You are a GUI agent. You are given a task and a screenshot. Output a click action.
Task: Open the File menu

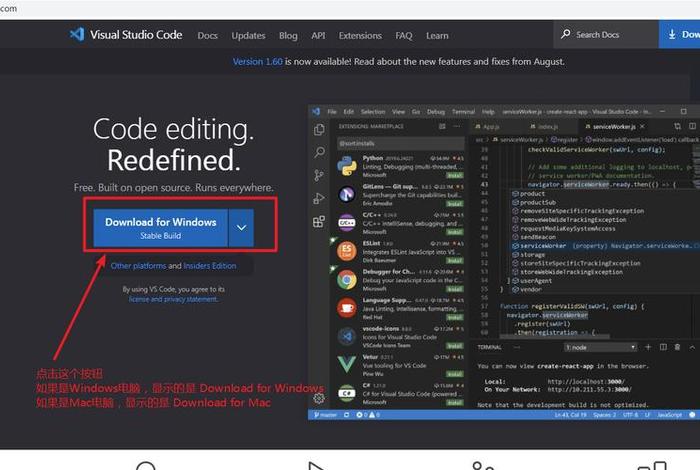pyautogui.click(x=332, y=112)
